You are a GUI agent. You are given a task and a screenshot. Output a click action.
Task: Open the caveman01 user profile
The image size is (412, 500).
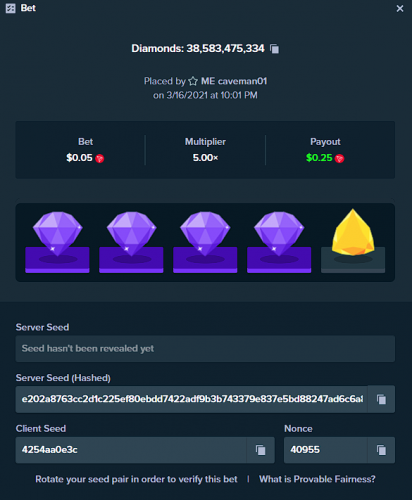pyautogui.click(x=234, y=81)
